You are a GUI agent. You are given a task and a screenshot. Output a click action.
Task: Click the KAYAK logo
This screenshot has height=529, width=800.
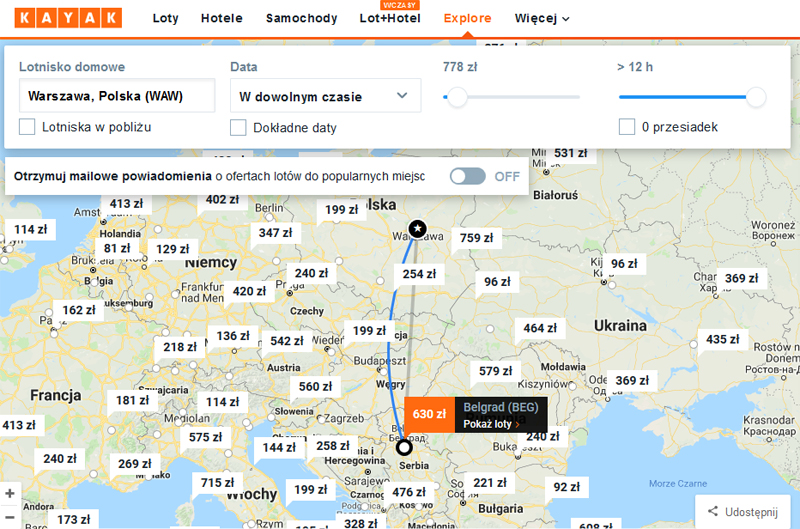click(x=68, y=18)
